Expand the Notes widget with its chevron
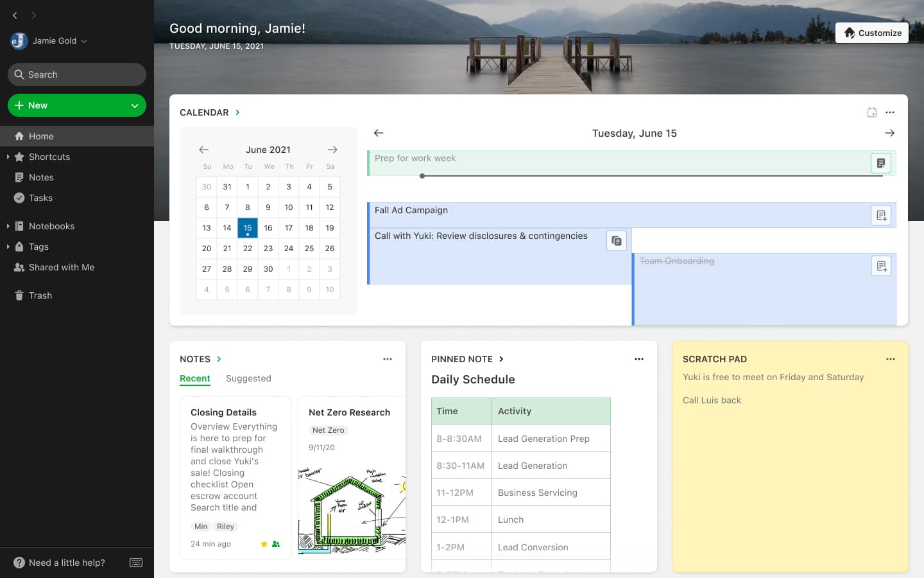 tap(219, 359)
